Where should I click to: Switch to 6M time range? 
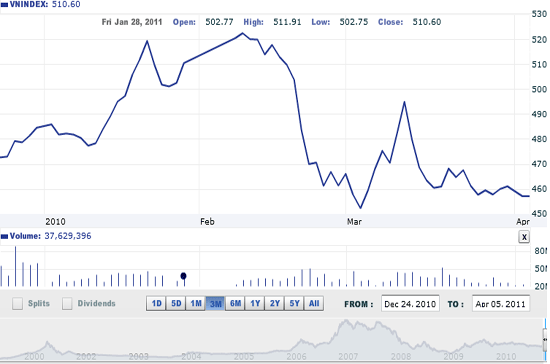tap(235, 303)
